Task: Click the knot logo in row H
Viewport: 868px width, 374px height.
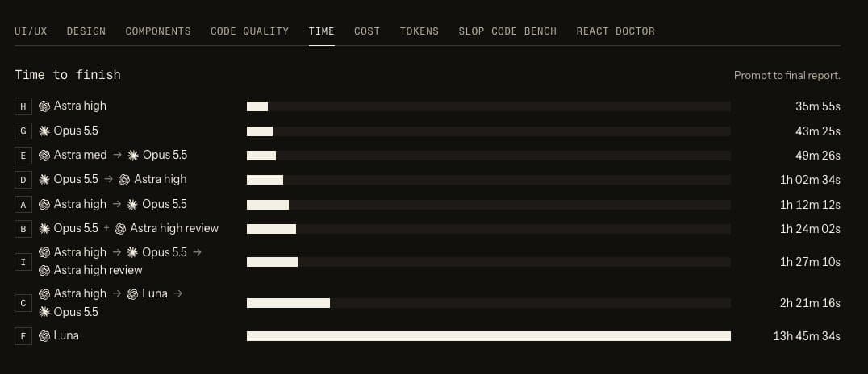Action: click(x=44, y=106)
